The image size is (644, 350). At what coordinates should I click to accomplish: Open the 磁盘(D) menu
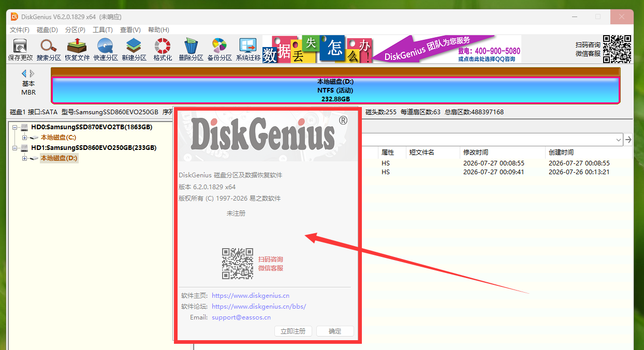pyautogui.click(x=47, y=30)
